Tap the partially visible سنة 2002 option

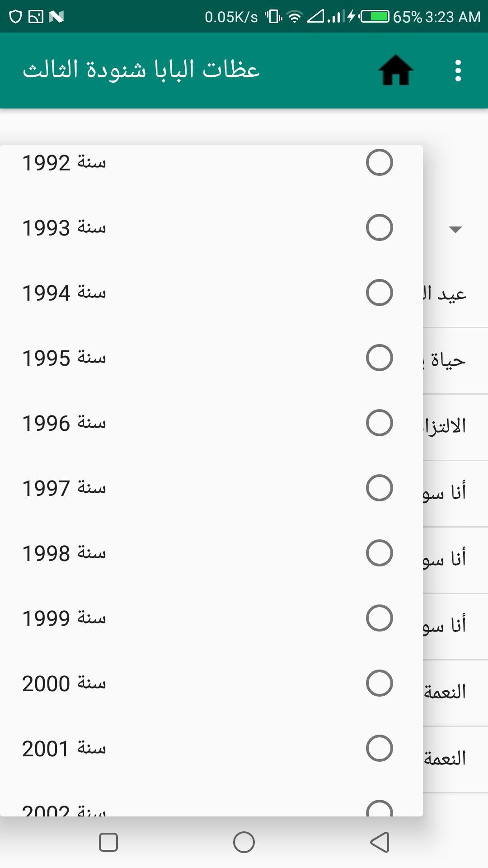pos(64,809)
